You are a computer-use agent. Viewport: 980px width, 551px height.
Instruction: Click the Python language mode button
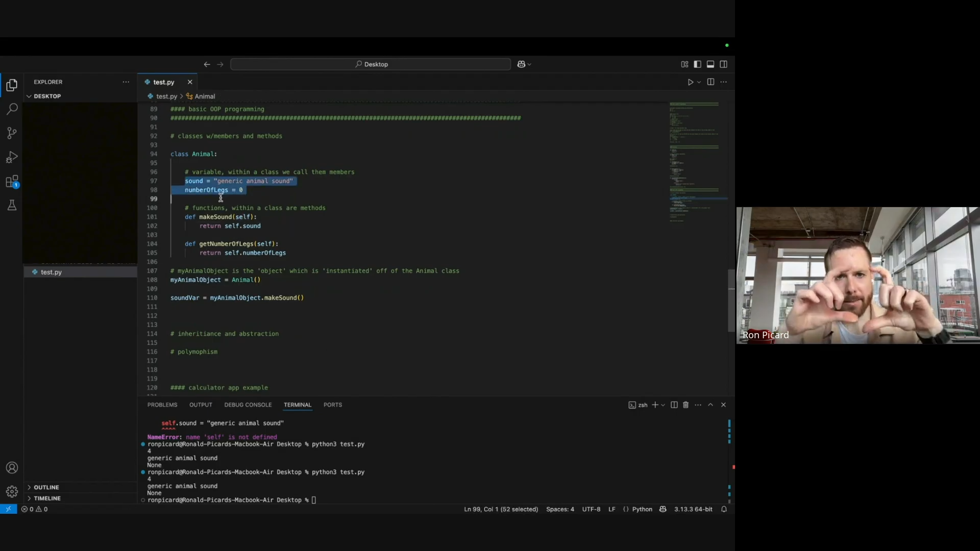(x=642, y=509)
